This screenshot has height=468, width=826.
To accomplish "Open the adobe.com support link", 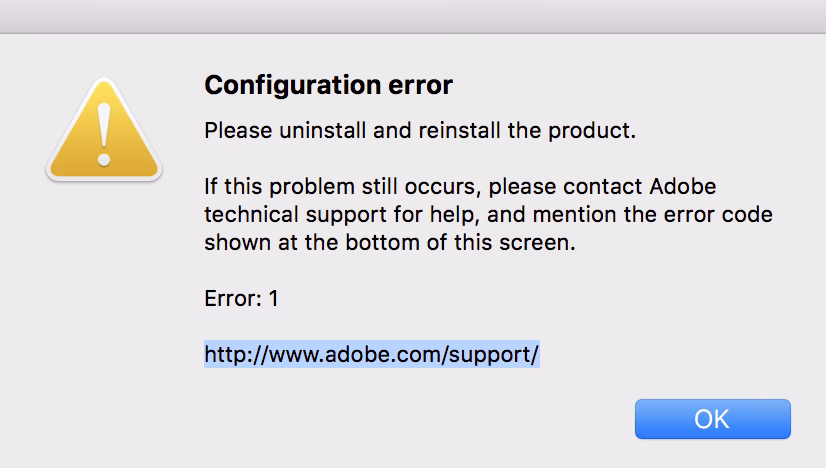I will pos(372,354).
